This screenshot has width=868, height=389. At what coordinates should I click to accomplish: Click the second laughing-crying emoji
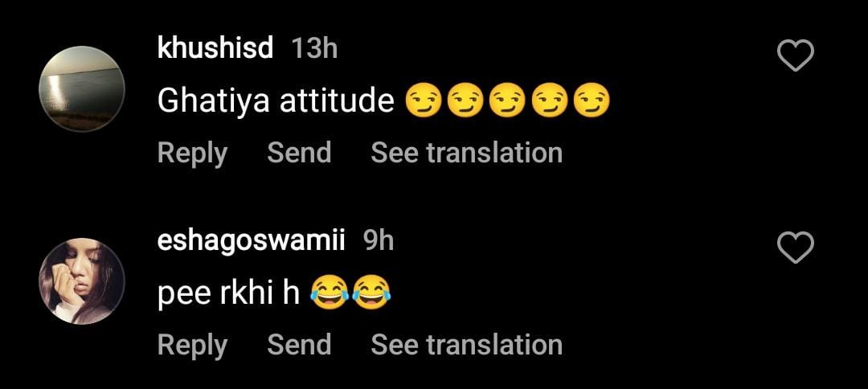370,294
